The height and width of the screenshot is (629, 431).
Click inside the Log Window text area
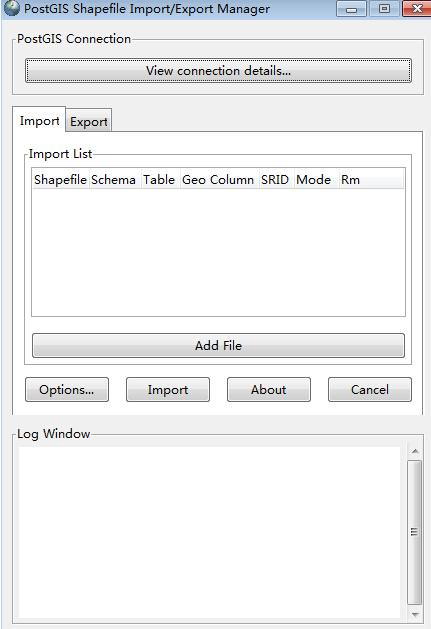(x=209, y=532)
